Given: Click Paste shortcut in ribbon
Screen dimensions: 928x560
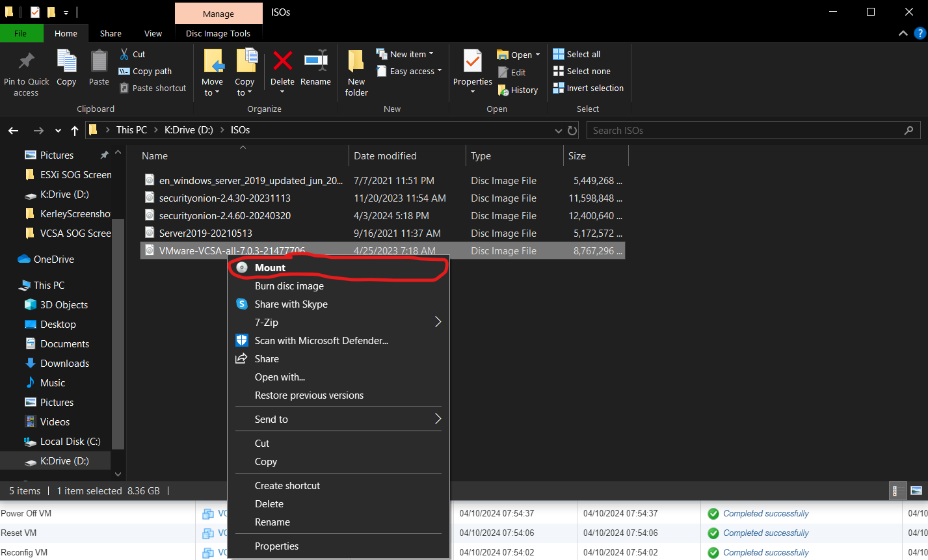Looking at the screenshot, I should pos(153,88).
